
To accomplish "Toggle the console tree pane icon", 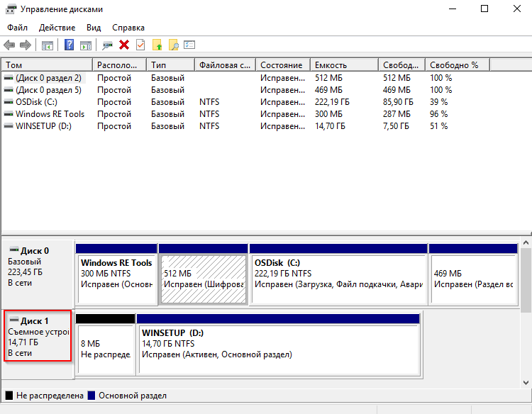I will pyautogui.click(x=47, y=45).
